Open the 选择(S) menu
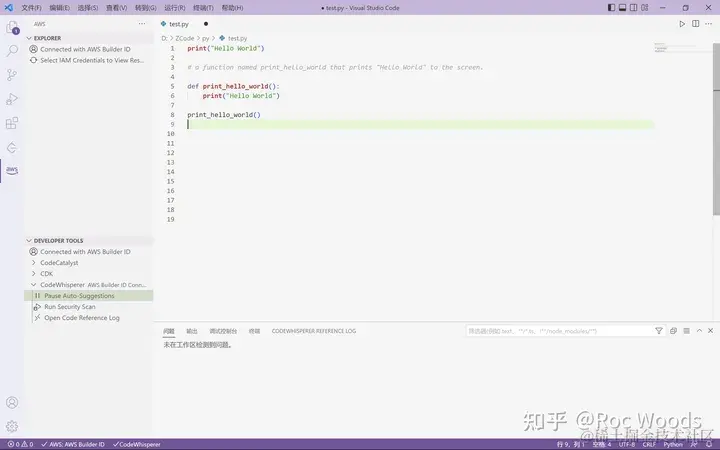Viewport: 720px width, 450px height. [x=88, y=8]
